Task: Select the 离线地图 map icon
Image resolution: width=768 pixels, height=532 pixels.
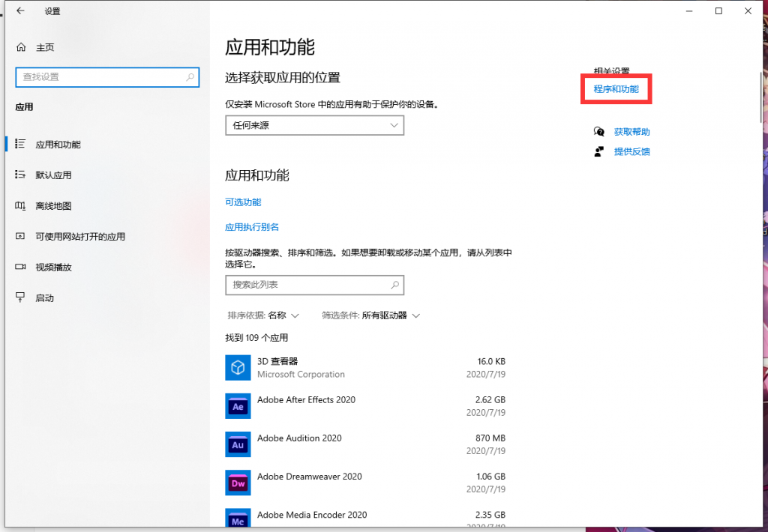Action: (x=20, y=205)
